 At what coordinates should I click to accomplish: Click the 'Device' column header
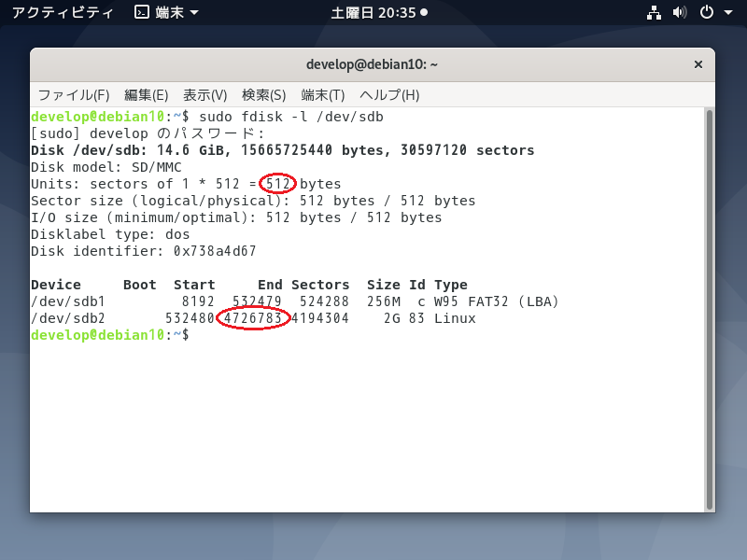[x=56, y=285]
